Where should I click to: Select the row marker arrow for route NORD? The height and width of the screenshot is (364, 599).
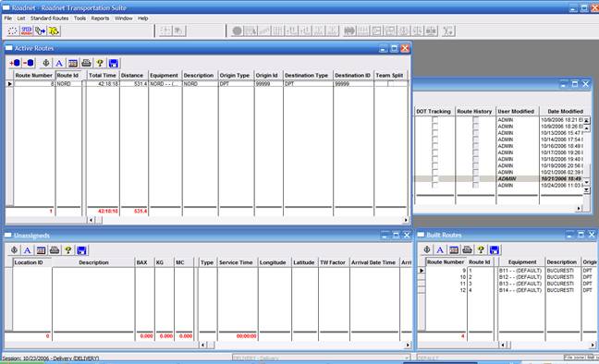(9, 84)
